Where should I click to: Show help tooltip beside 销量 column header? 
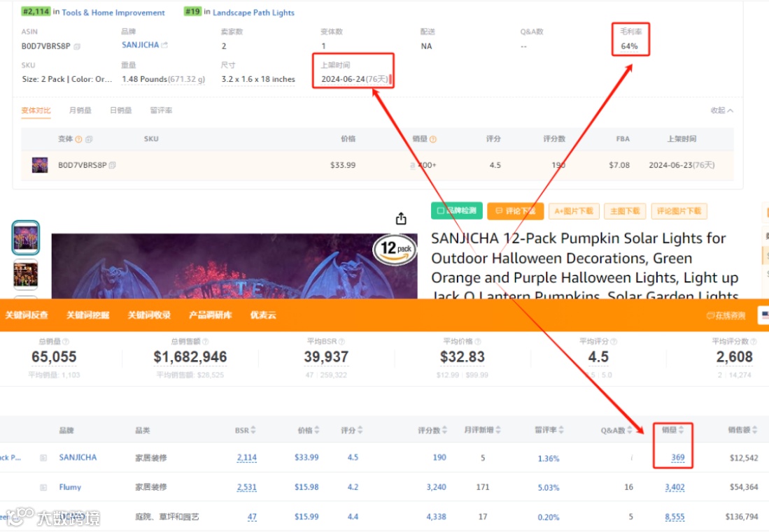coord(433,140)
